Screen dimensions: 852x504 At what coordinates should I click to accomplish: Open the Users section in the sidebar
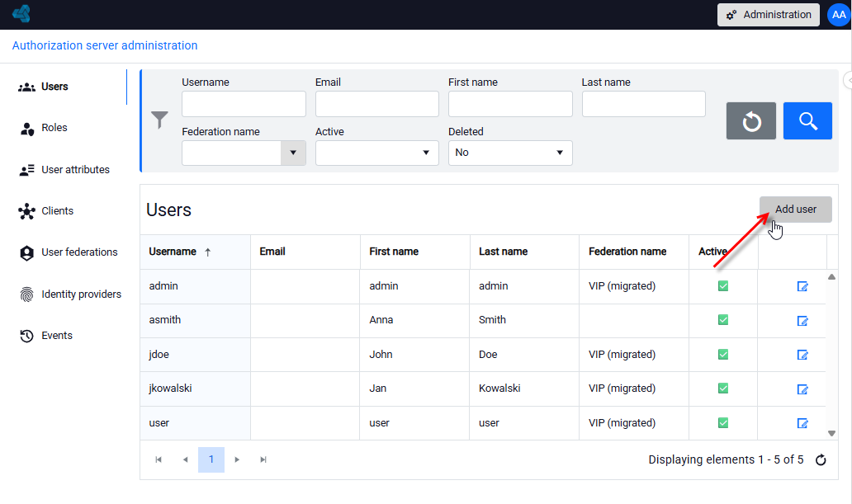[x=54, y=87]
